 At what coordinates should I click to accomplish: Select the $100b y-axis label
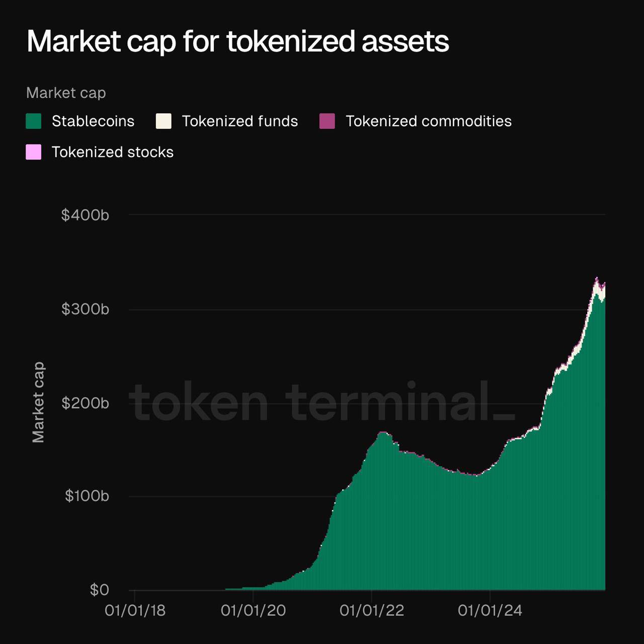point(87,496)
